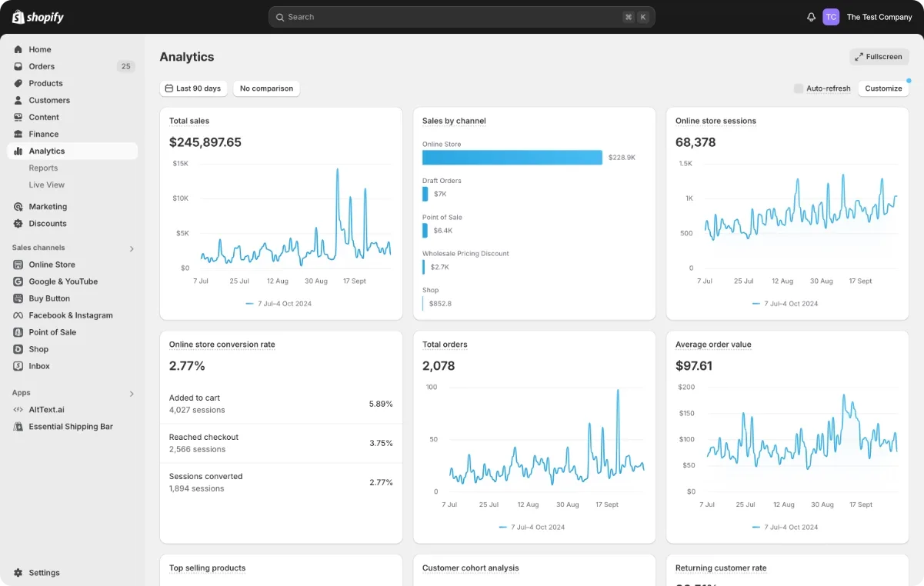The image size is (924, 586).
Task: Open the notifications bell
Action: coord(811,17)
